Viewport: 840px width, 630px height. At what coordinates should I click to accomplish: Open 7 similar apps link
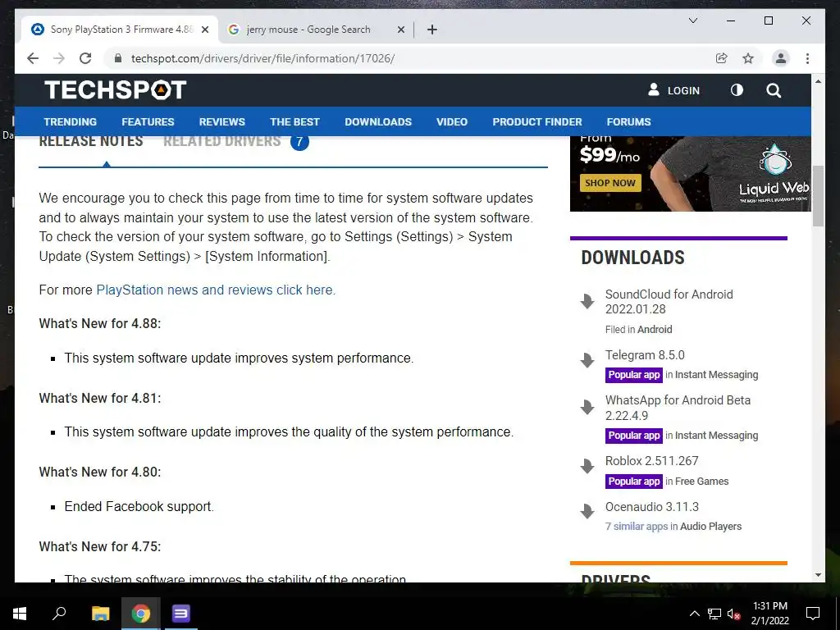[x=637, y=527]
